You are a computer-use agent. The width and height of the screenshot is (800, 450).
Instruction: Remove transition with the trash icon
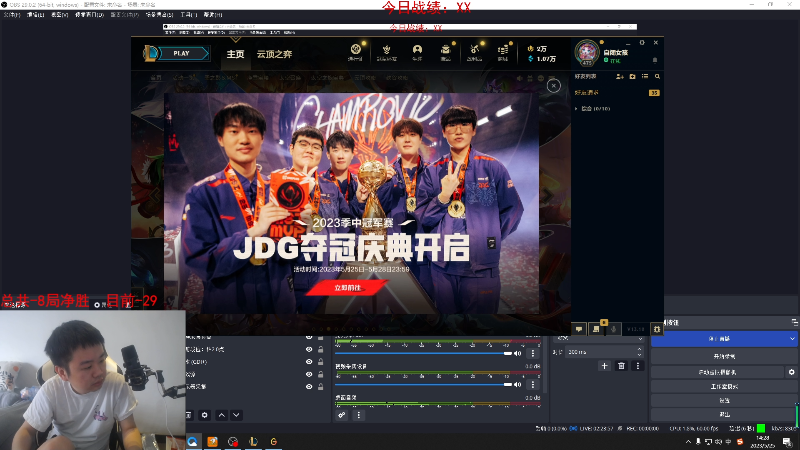pyautogui.click(x=621, y=366)
